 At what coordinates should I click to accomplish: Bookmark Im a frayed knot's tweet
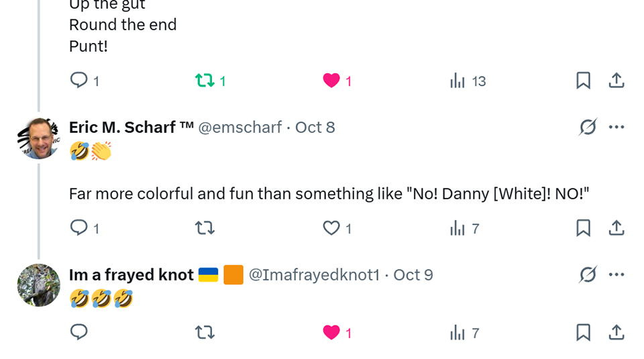pos(583,332)
